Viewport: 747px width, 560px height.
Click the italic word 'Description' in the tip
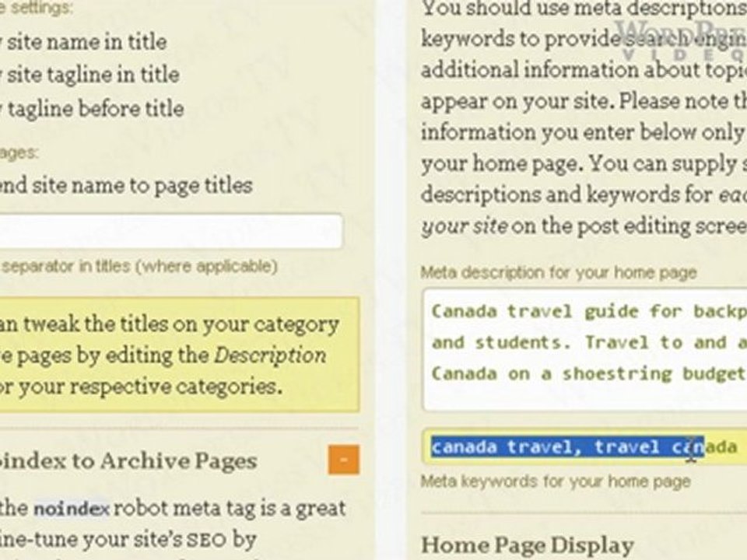pyautogui.click(x=270, y=355)
